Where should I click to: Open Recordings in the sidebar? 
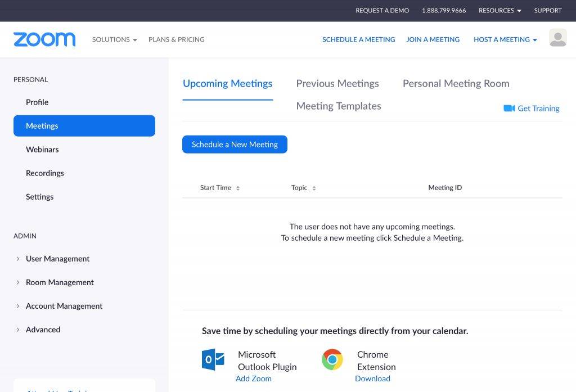coord(45,173)
